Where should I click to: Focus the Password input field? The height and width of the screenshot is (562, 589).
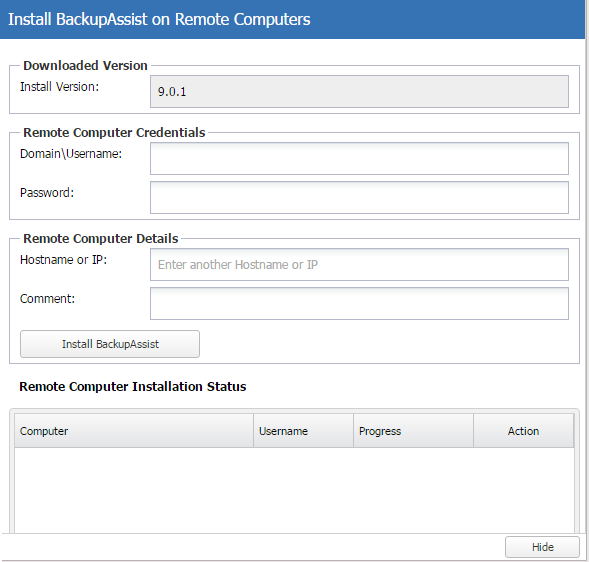pyautogui.click(x=359, y=198)
